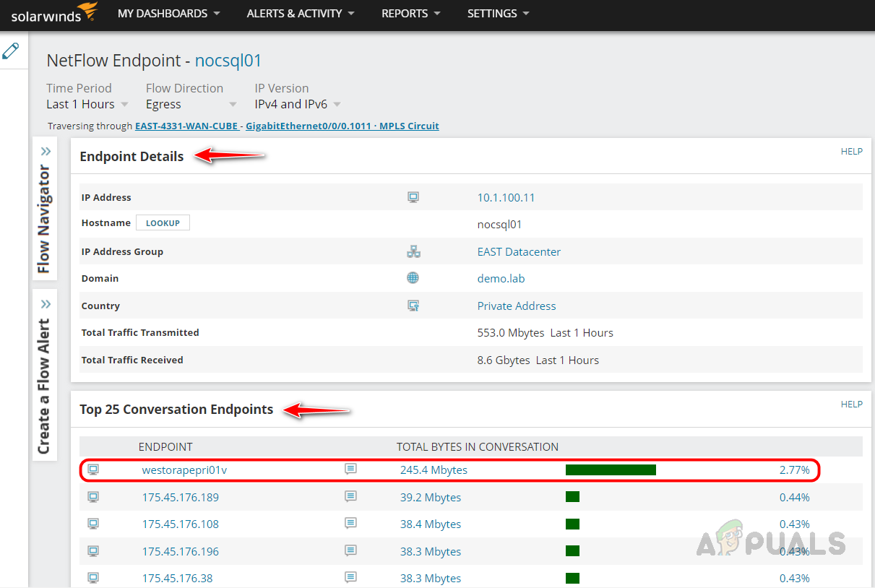Image resolution: width=875 pixels, height=588 pixels.
Task: Open the Settings menu
Action: [x=499, y=13]
